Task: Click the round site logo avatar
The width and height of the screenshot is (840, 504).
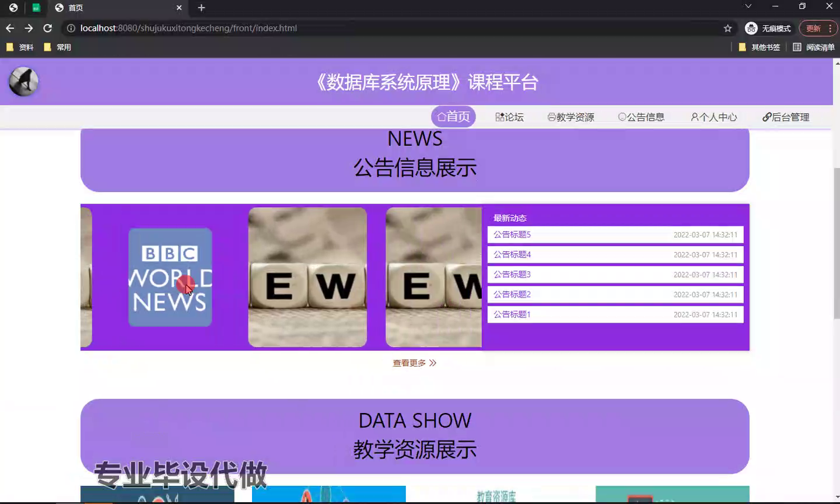Action: [23, 82]
